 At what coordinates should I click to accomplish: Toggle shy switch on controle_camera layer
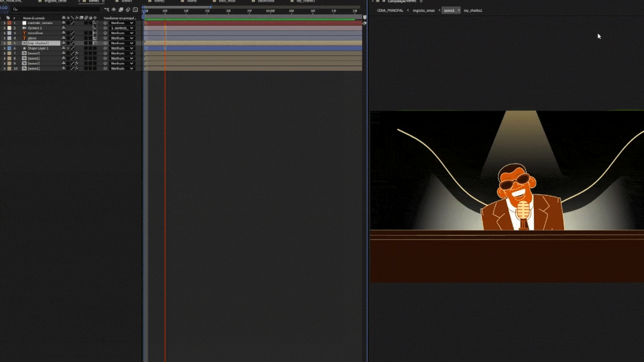64,23
